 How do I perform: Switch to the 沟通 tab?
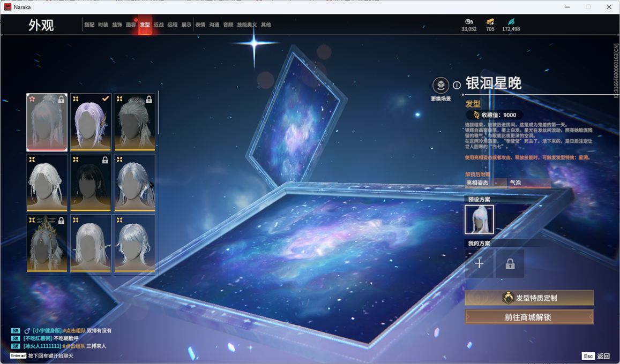tap(214, 25)
